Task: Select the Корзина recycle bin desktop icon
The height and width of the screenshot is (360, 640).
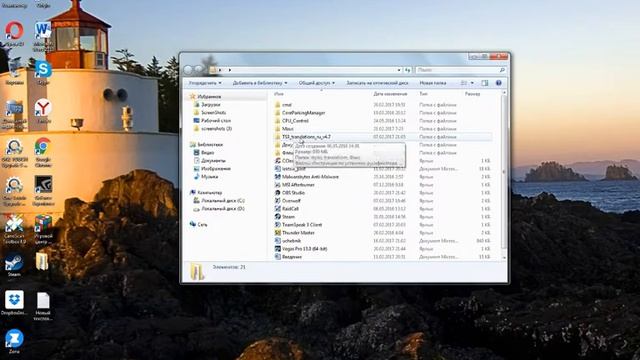Action: [14, 72]
